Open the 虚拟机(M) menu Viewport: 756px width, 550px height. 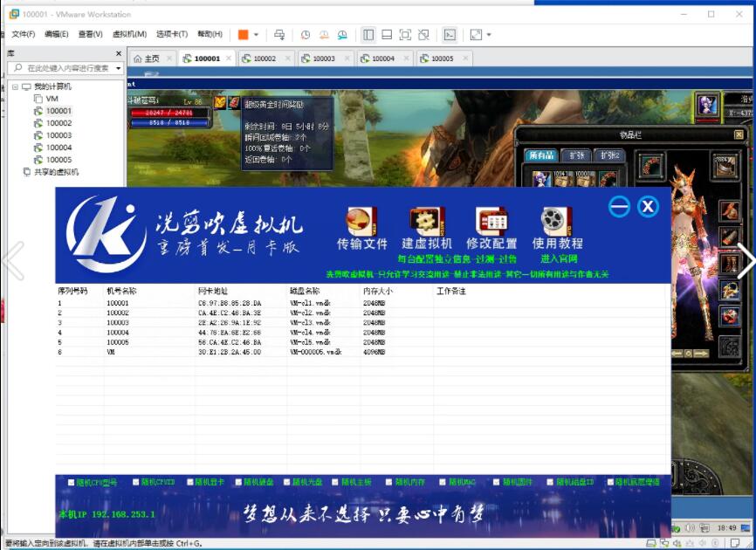coord(129,34)
